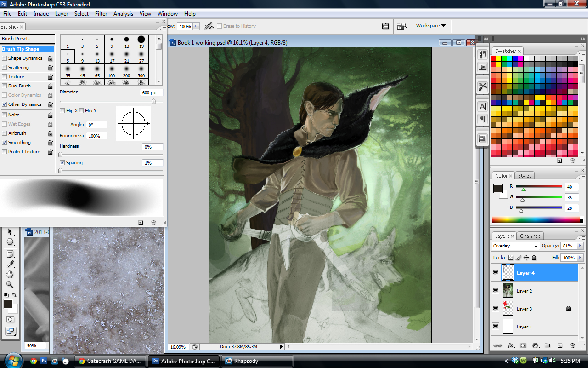The height and width of the screenshot is (368, 588).
Task: Add a layer mask from Layers panel
Action: (523, 345)
